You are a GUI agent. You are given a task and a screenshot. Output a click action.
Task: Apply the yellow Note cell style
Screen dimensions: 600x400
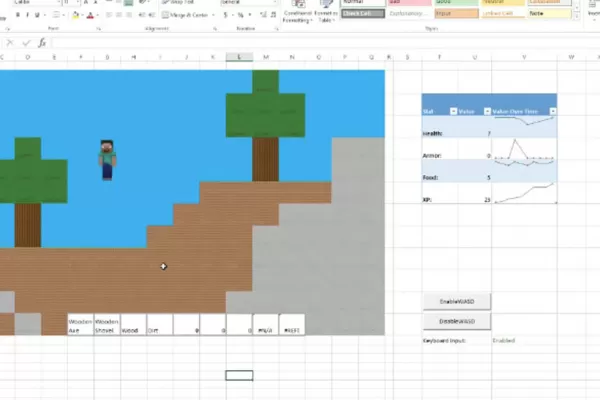tap(549, 13)
